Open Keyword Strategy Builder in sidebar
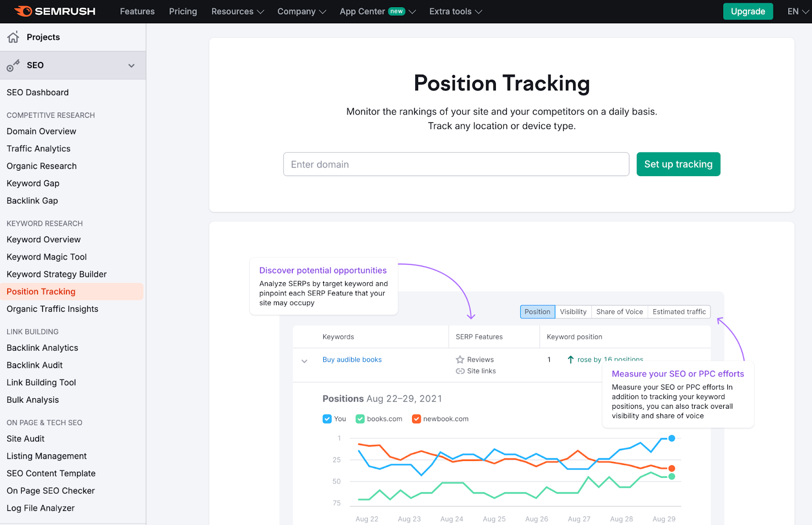The height and width of the screenshot is (525, 812). coord(57,274)
